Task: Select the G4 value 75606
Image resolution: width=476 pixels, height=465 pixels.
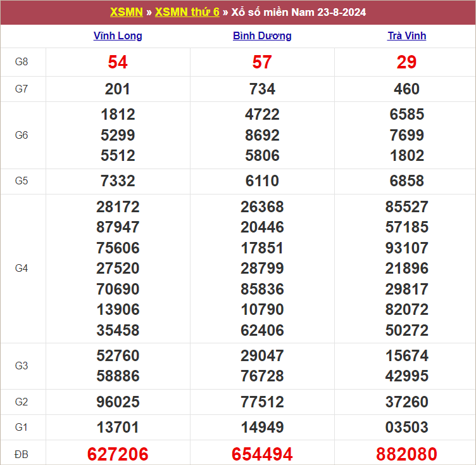Action: 118,248
